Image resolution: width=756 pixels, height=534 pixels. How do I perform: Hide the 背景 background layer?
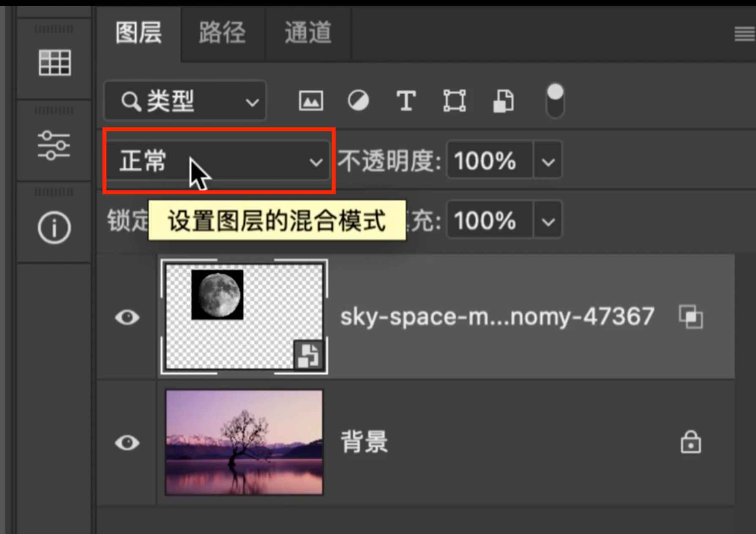(127, 443)
